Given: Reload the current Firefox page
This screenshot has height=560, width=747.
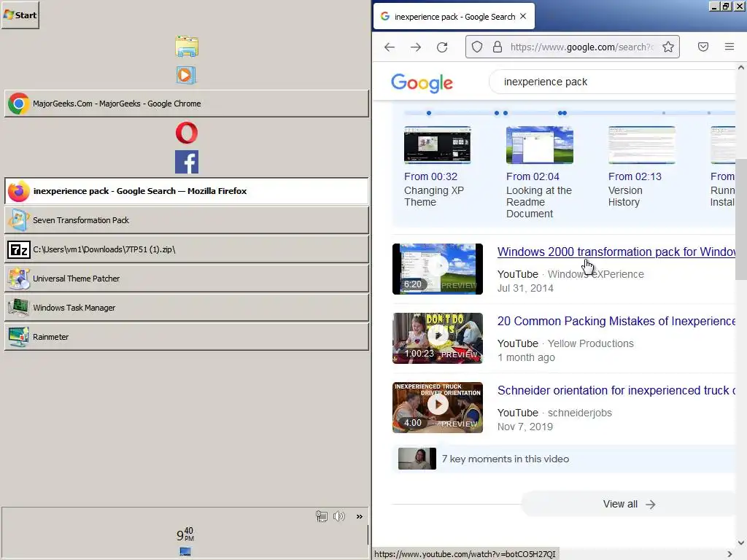Looking at the screenshot, I should pyautogui.click(x=442, y=47).
